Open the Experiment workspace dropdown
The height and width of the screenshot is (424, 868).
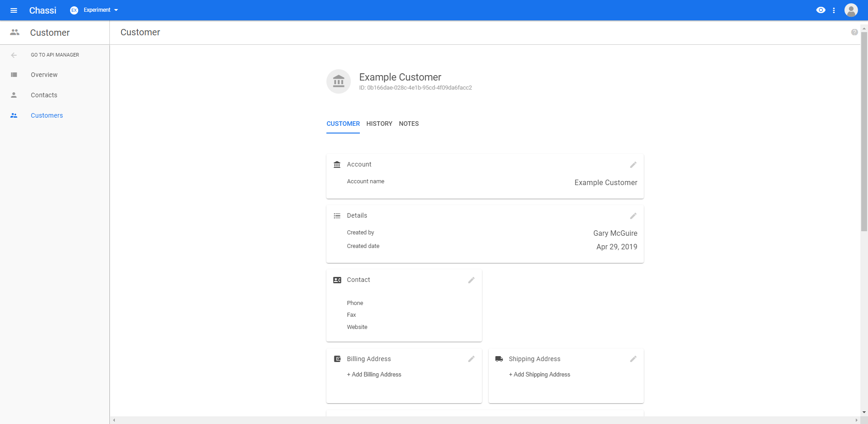coord(100,10)
